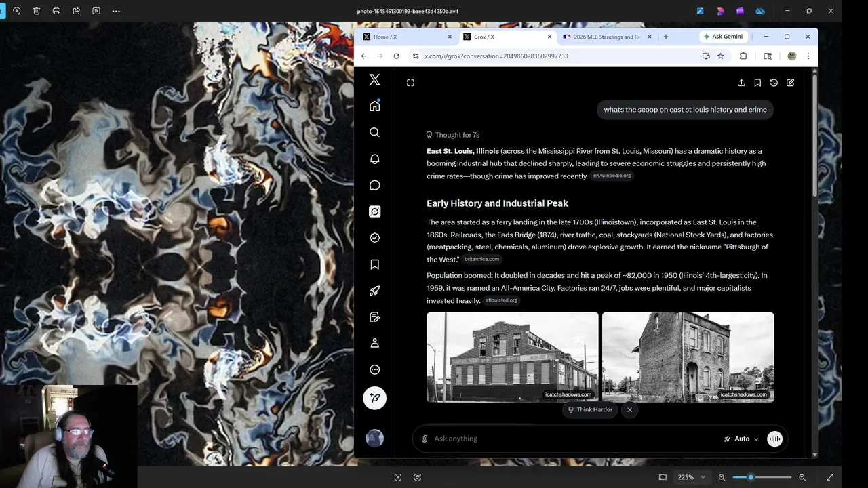The height and width of the screenshot is (488, 868).
Task: Open browser extensions puzzle icon
Action: click(743, 56)
